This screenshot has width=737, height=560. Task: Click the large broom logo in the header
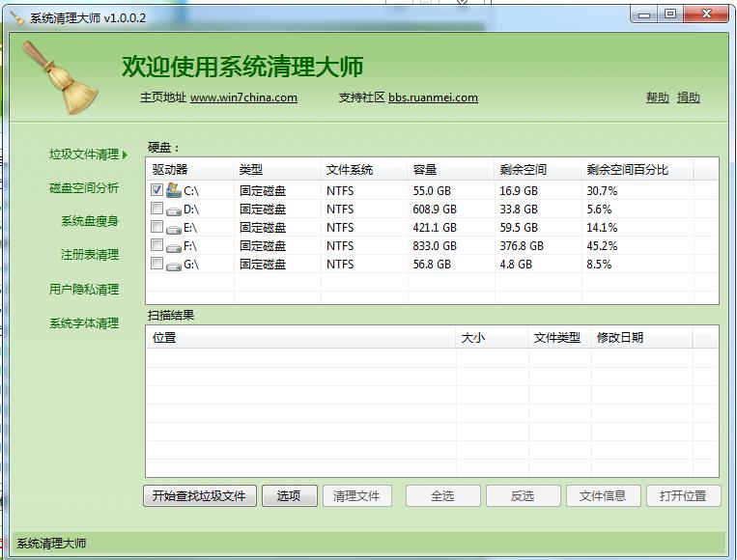coord(60,77)
